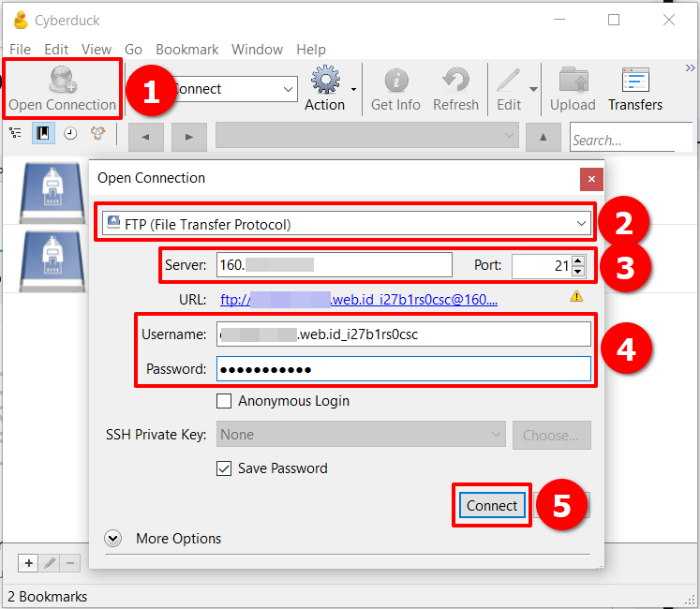The image size is (700, 609).
Task: Increase the Port number
Action: click(577, 260)
